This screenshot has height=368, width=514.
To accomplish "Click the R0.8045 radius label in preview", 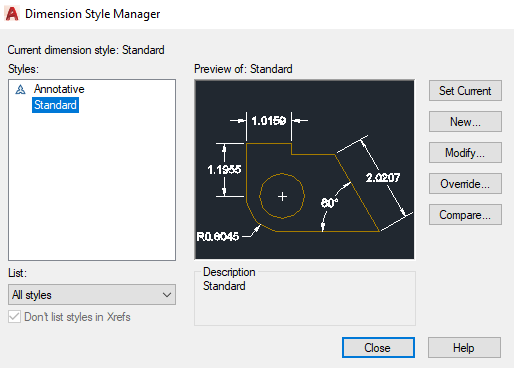I will [x=218, y=236].
